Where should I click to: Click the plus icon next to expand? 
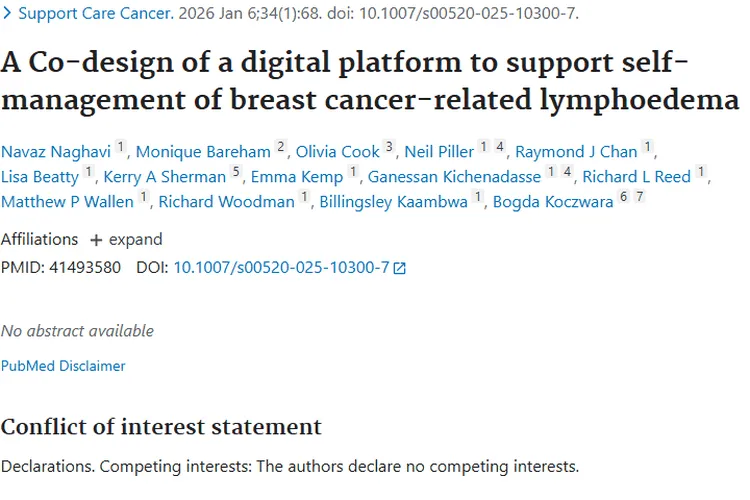coord(96,240)
